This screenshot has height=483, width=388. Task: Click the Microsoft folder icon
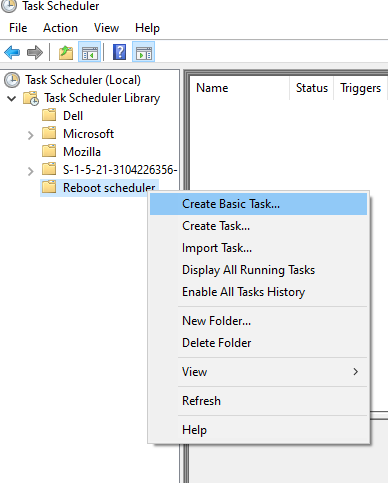[x=49, y=133]
